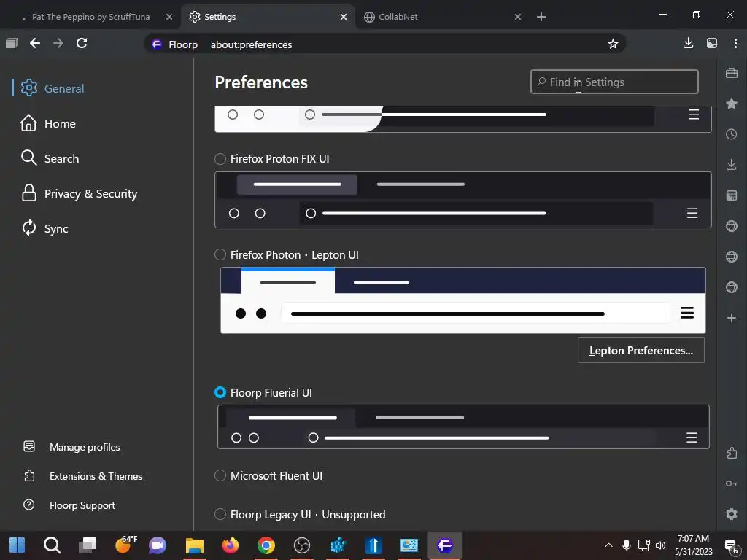Close the Settings tab
Screen dimensions: 747x560
pyautogui.click(x=344, y=17)
